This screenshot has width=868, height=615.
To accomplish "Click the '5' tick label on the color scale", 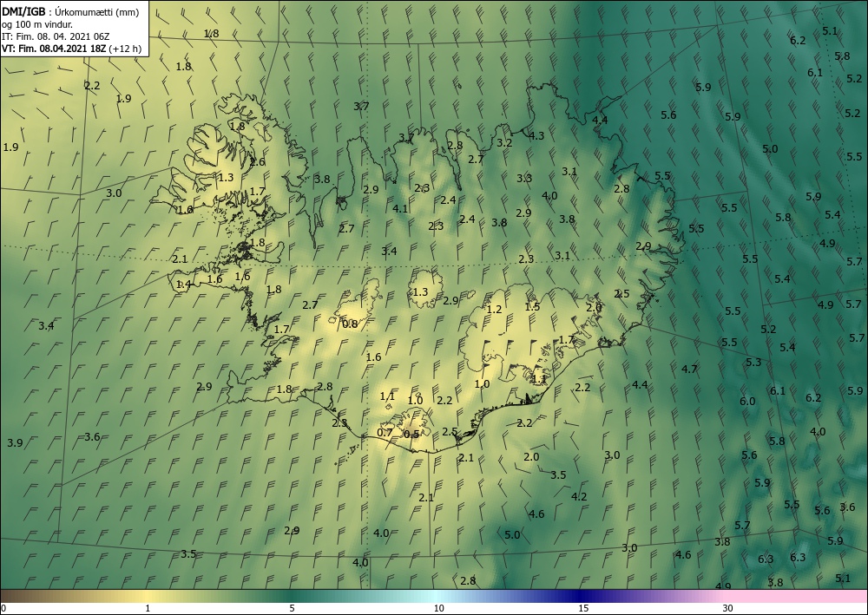I will pyautogui.click(x=293, y=608).
